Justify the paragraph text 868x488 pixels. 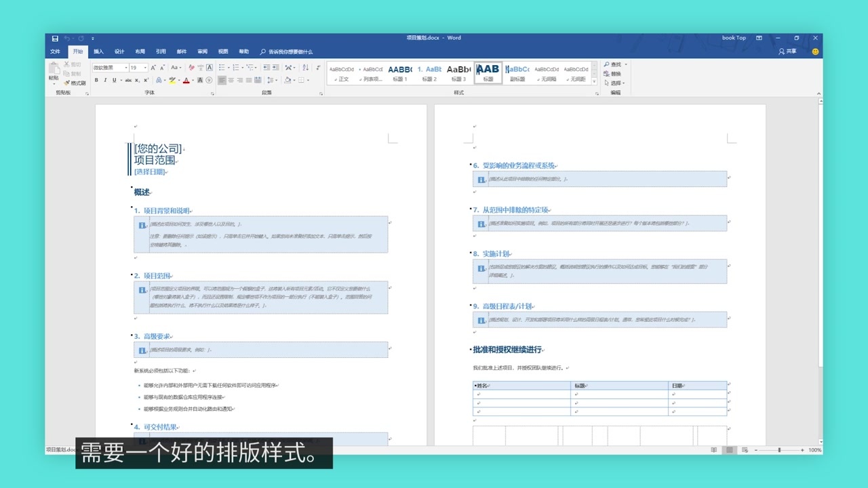point(249,80)
